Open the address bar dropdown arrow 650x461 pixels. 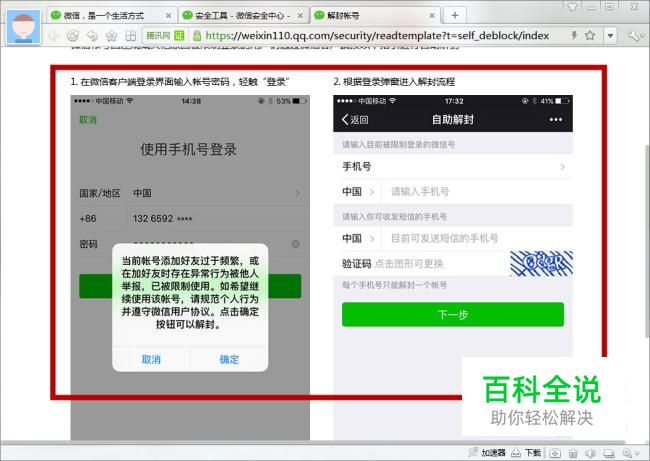coord(610,36)
